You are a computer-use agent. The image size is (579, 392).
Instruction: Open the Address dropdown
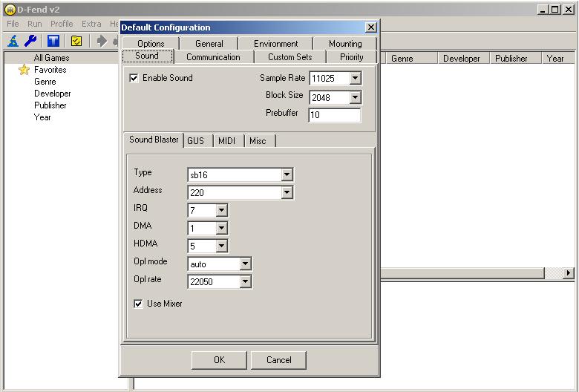click(x=287, y=192)
